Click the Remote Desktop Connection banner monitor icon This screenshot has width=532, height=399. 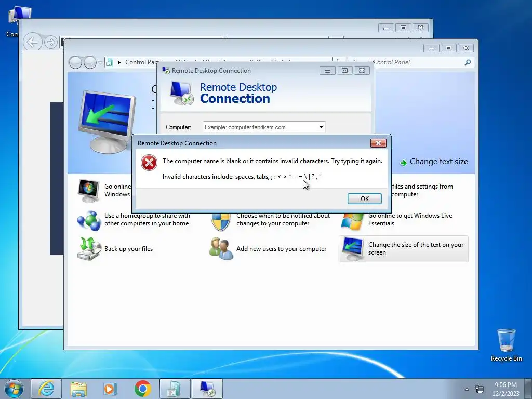(181, 93)
